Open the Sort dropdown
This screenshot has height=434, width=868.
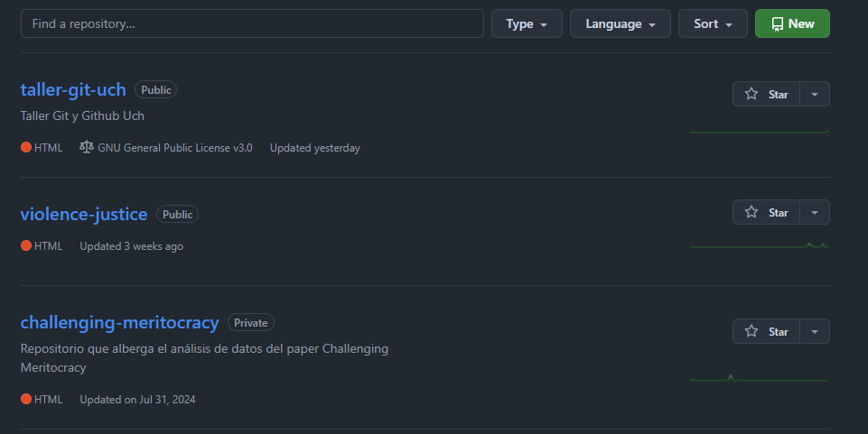pos(713,23)
